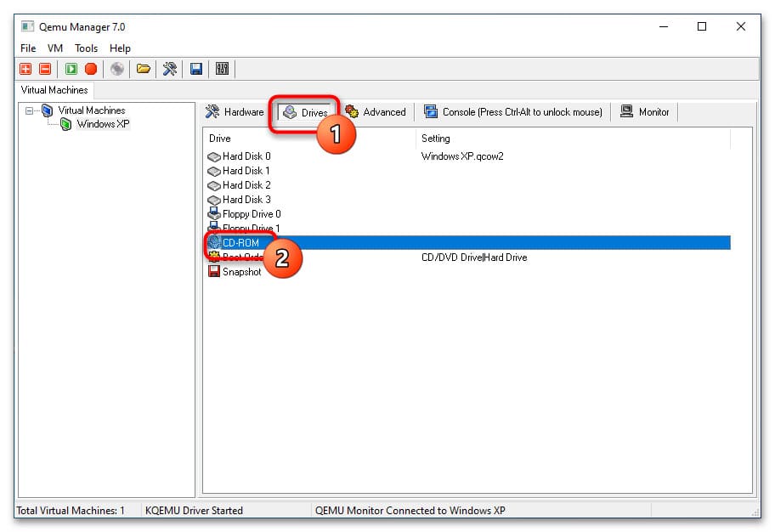
Task: Switch to the Monitor tab
Action: click(x=645, y=112)
